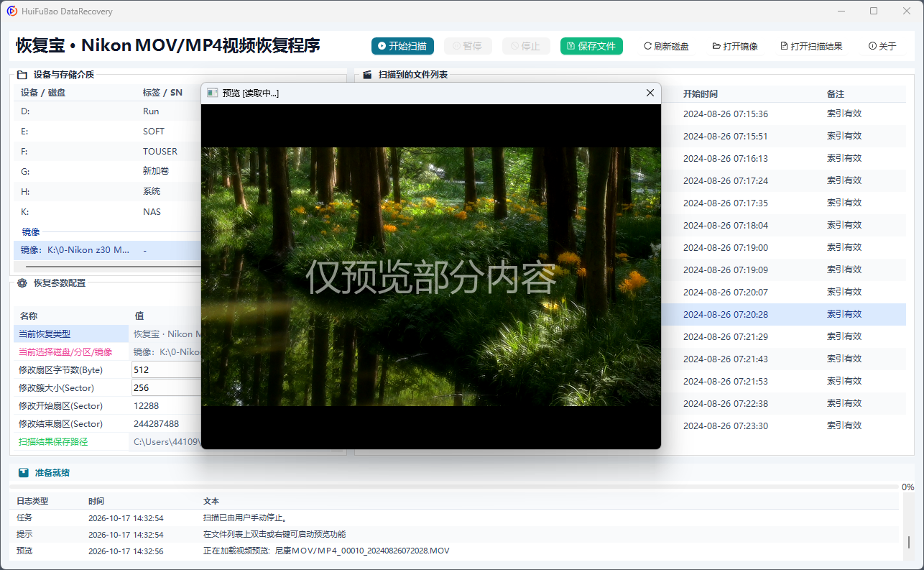Click the 扫描结果保存路径 label
Image resolution: width=924 pixels, height=570 pixels.
coord(53,442)
